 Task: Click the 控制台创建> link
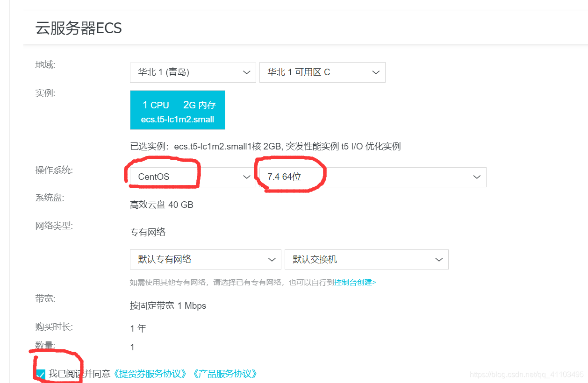pos(355,282)
